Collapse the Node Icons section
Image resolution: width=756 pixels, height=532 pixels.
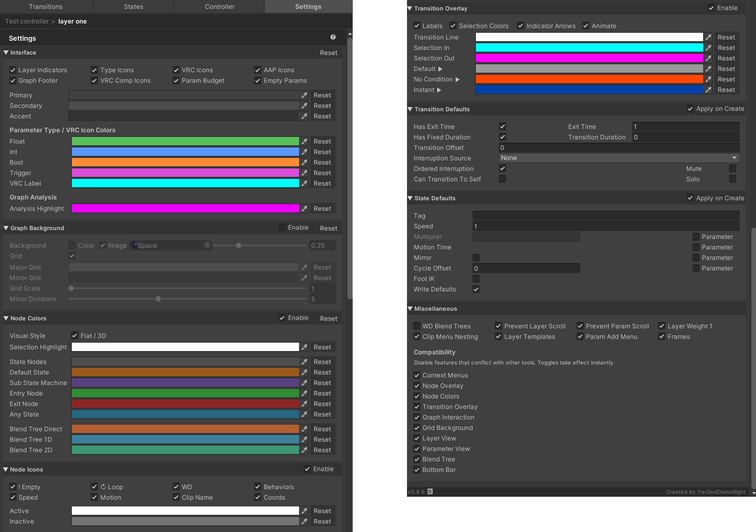click(x=6, y=469)
